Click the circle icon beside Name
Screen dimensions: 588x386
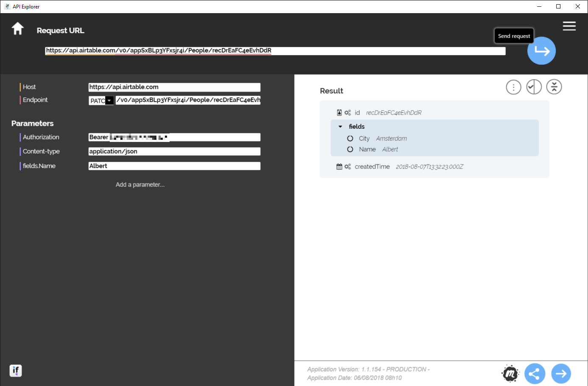(350, 150)
